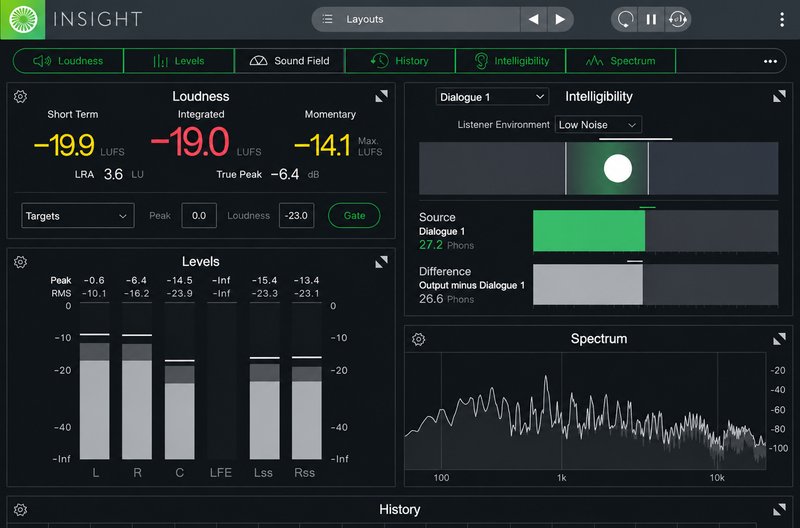
Task: Click the L channel peak value -0.6
Action: pos(94,280)
